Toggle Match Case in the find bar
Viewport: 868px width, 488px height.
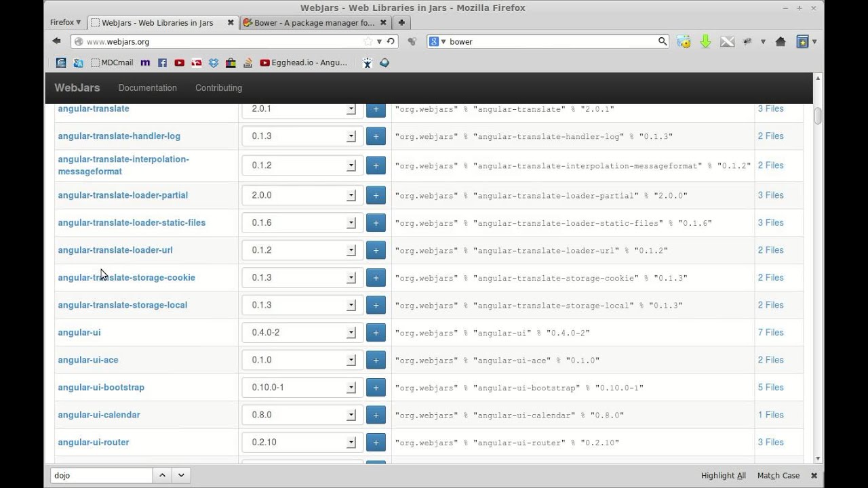[778, 475]
